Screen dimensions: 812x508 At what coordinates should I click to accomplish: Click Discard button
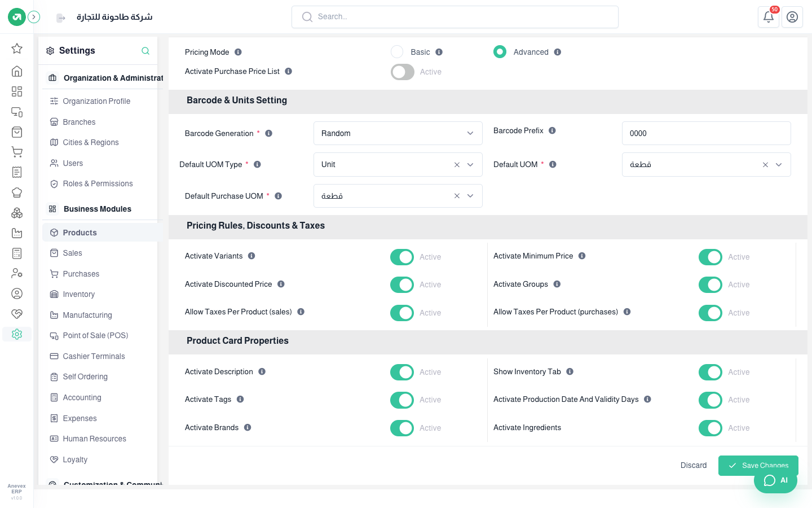tap(694, 465)
